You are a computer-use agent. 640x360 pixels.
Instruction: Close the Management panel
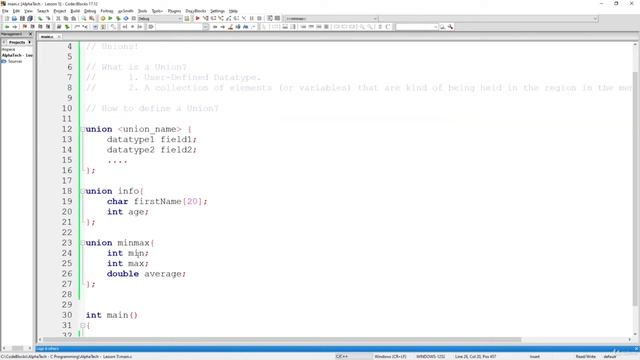(30, 34)
